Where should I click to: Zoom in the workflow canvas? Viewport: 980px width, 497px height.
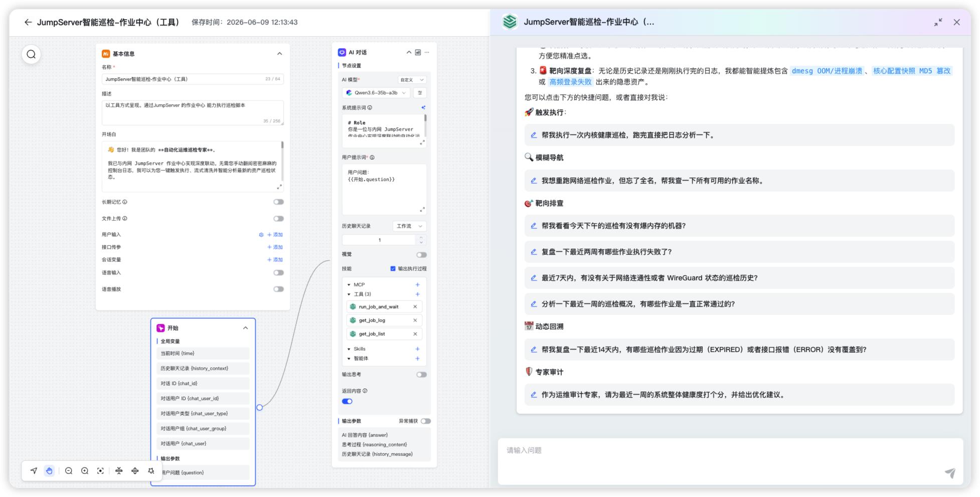[85, 470]
